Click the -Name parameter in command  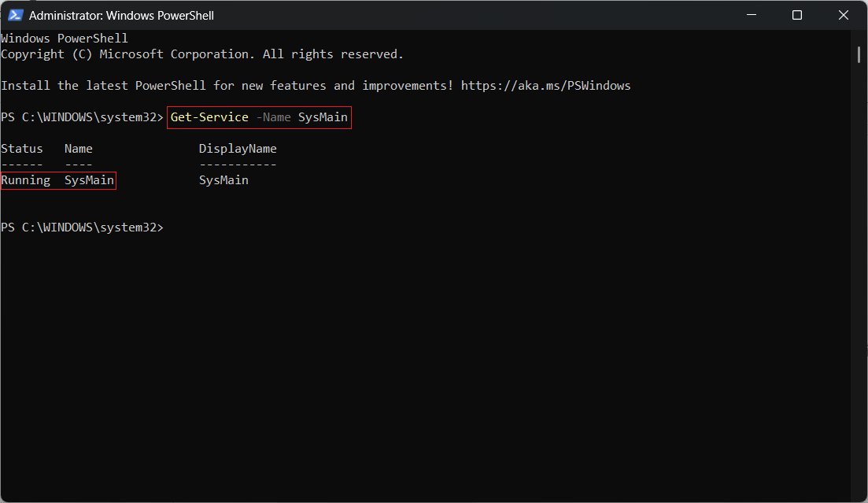[273, 117]
